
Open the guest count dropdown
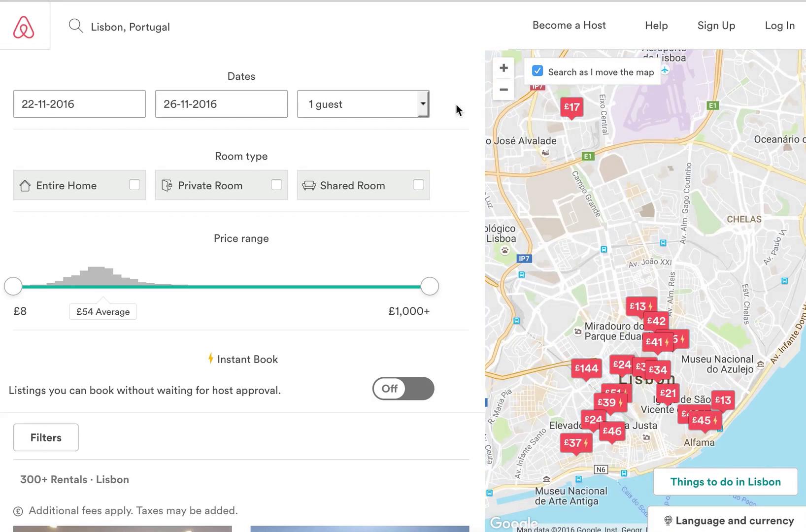(x=423, y=104)
